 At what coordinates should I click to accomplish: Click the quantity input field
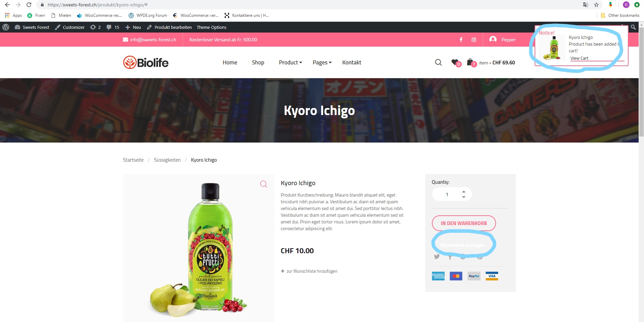click(447, 194)
